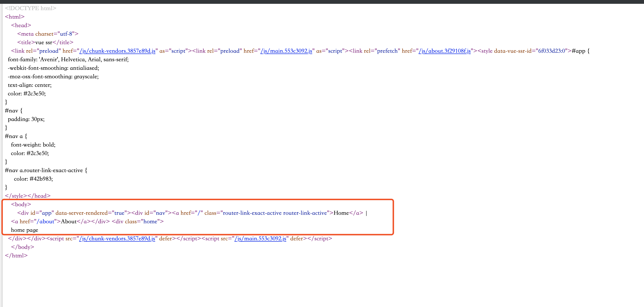Click the #nav a { selector line
The image size is (644, 307).
(x=16, y=136)
